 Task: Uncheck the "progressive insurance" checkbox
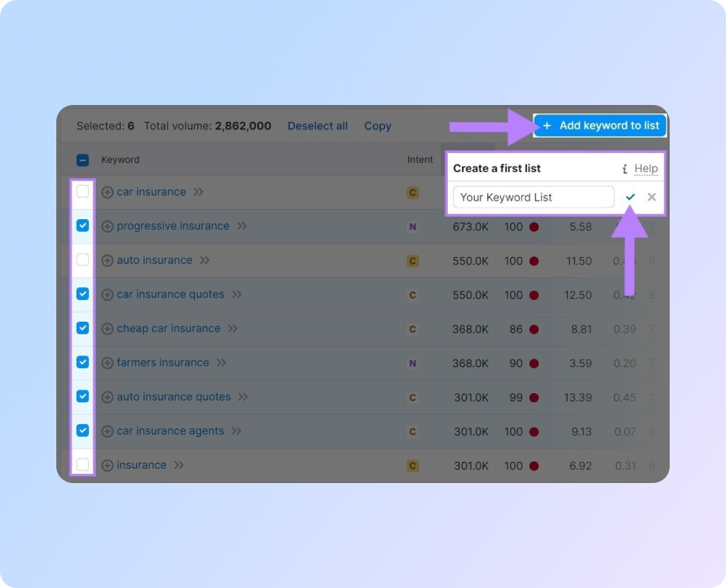(x=82, y=225)
